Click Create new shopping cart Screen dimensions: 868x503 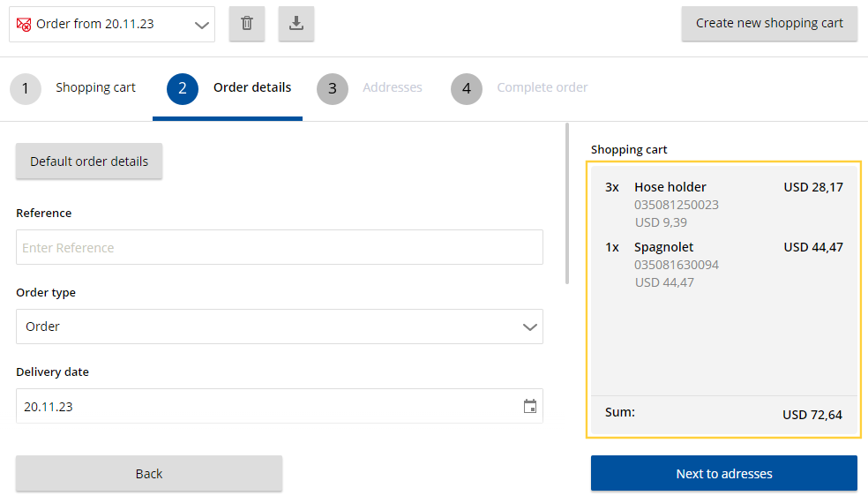pos(769,23)
